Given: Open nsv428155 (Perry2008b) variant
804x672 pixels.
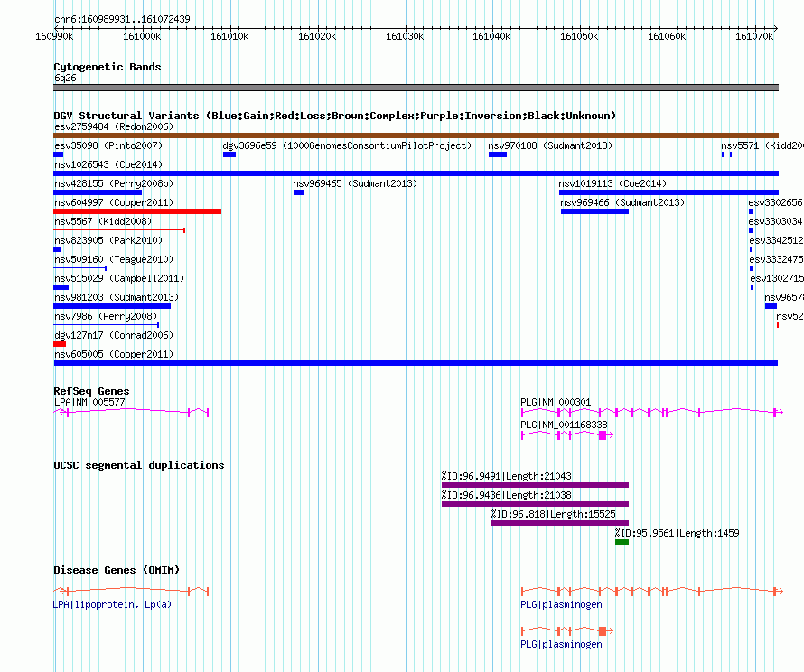Looking at the screenshot, I should tap(114, 183).
